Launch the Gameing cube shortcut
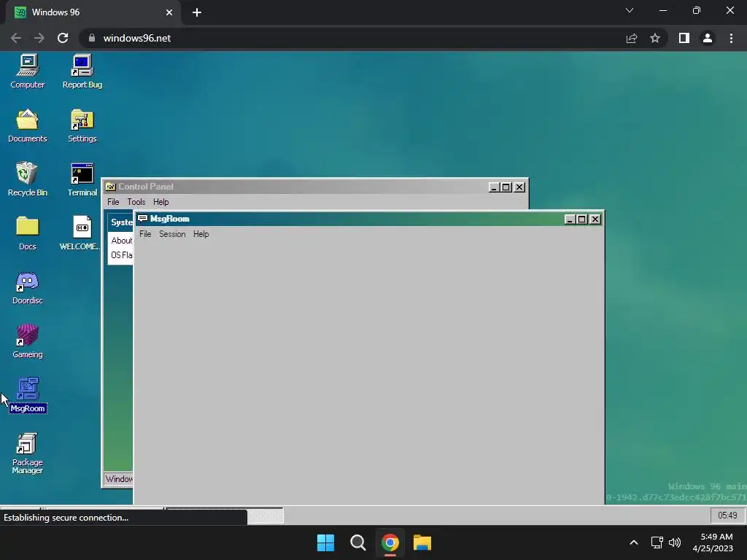The image size is (747, 560). [x=27, y=341]
